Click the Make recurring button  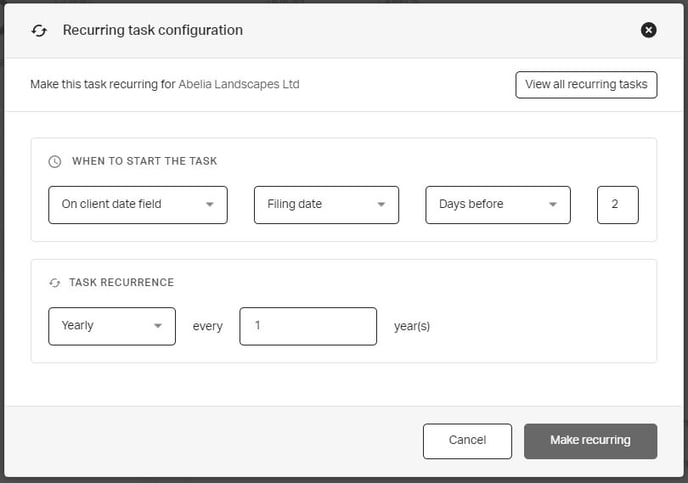(590, 441)
